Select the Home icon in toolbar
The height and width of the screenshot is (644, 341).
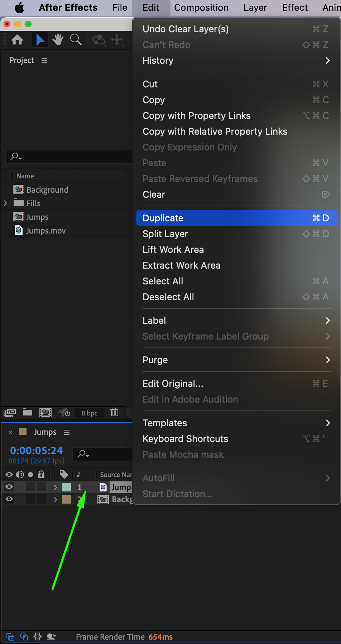point(17,40)
